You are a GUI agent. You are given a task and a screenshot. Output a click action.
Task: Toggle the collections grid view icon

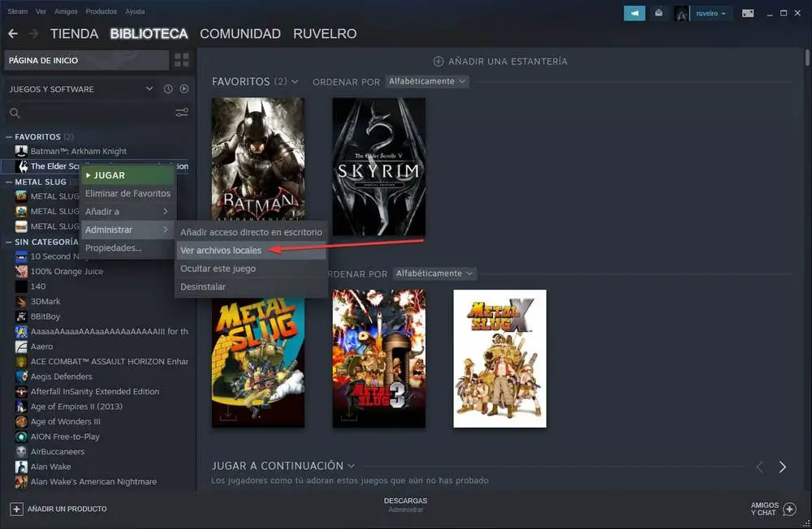coord(182,60)
